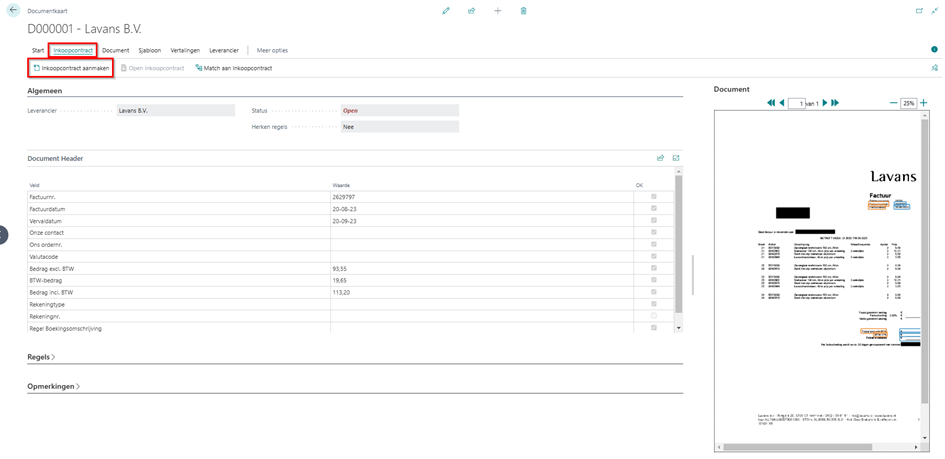Zoom out of the document preview

[893, 103]
